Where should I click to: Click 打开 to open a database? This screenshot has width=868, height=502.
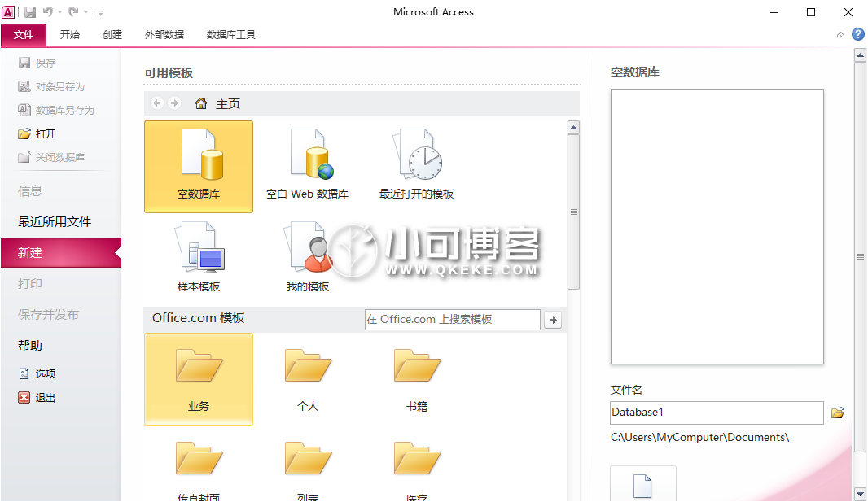[37, 133]
